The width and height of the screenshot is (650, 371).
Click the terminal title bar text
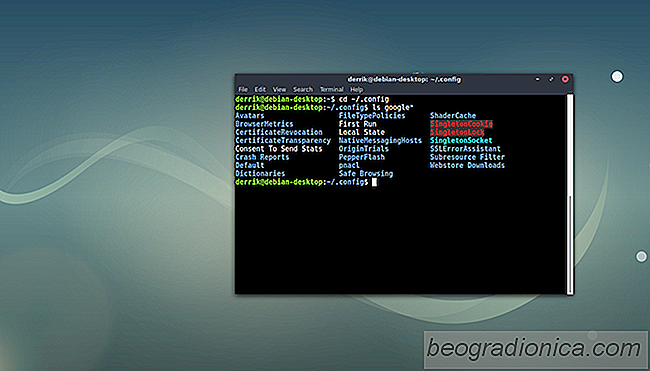point(404,79)
